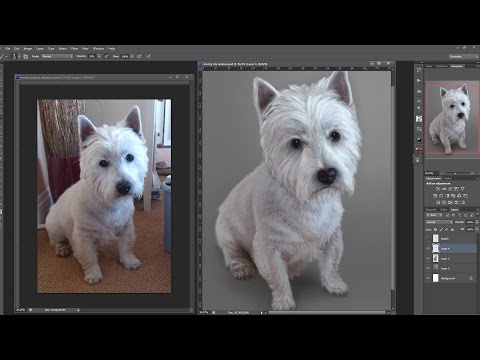Select the sketch layer name
Image resolution: width=480 pixels, height=360 pixels.
(x=445, y=239)
